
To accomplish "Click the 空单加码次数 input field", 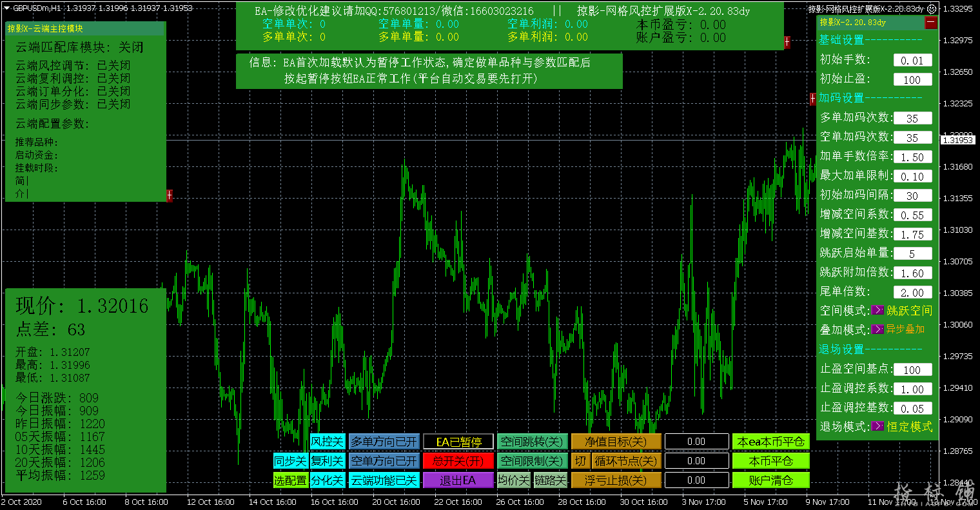I will pyautogui.click(x=913, y=138).
